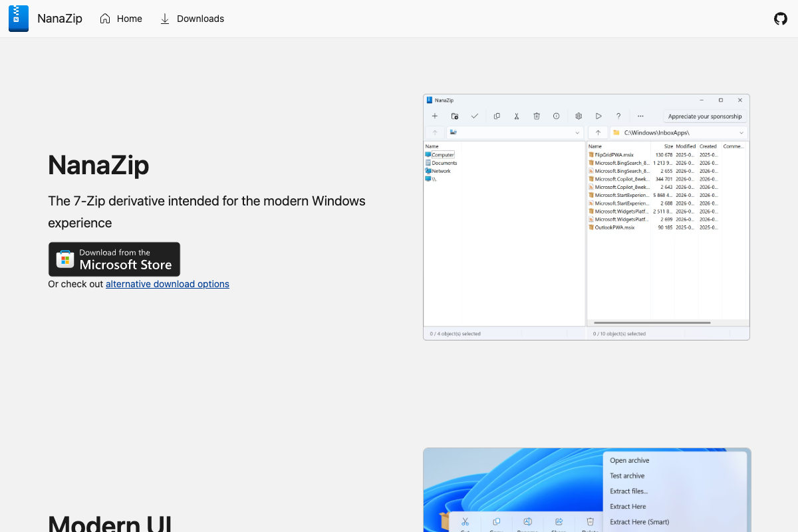Open the Downloads nav item

[x=192, y=19]
